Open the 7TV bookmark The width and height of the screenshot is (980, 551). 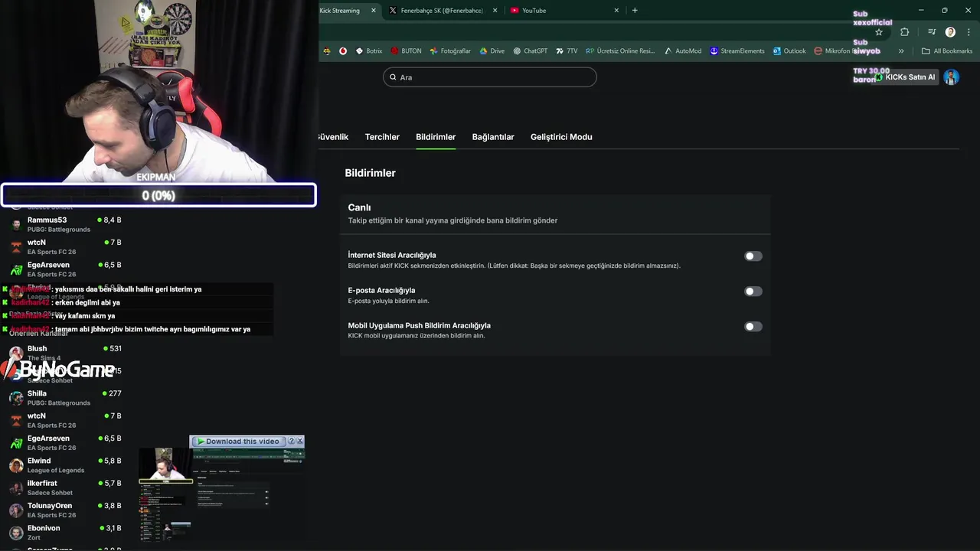(567, 51)
